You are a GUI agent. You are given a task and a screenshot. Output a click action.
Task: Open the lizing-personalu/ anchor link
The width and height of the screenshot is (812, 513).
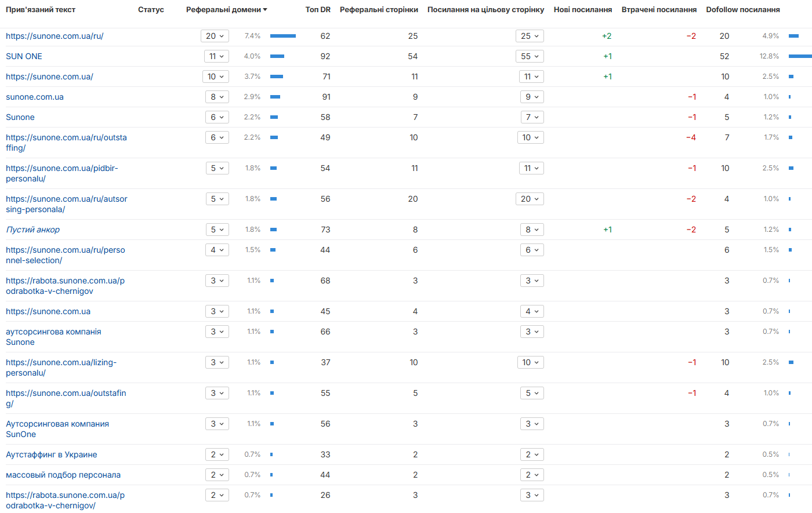[x=61, y=368]
